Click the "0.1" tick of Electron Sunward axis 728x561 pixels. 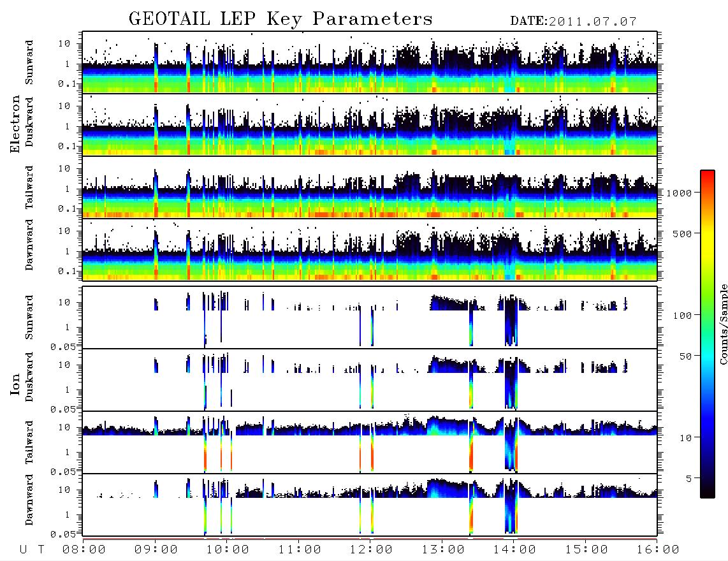[67, 84]
